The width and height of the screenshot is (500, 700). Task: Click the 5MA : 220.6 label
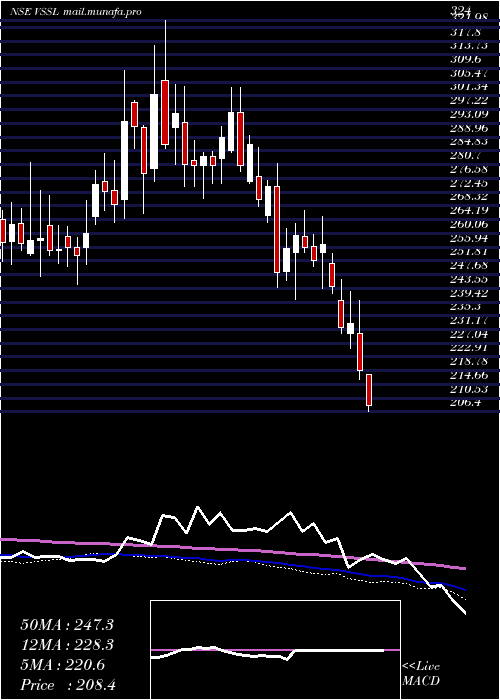[62, 665]
